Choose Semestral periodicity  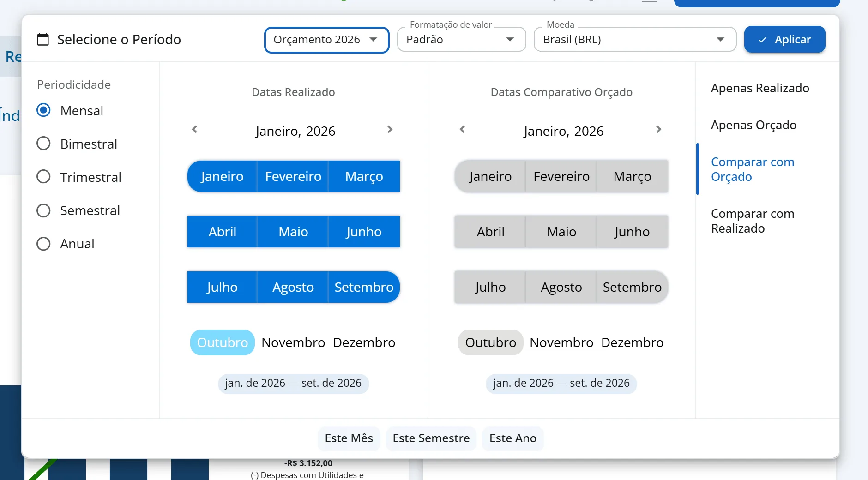tap(43, 210)
